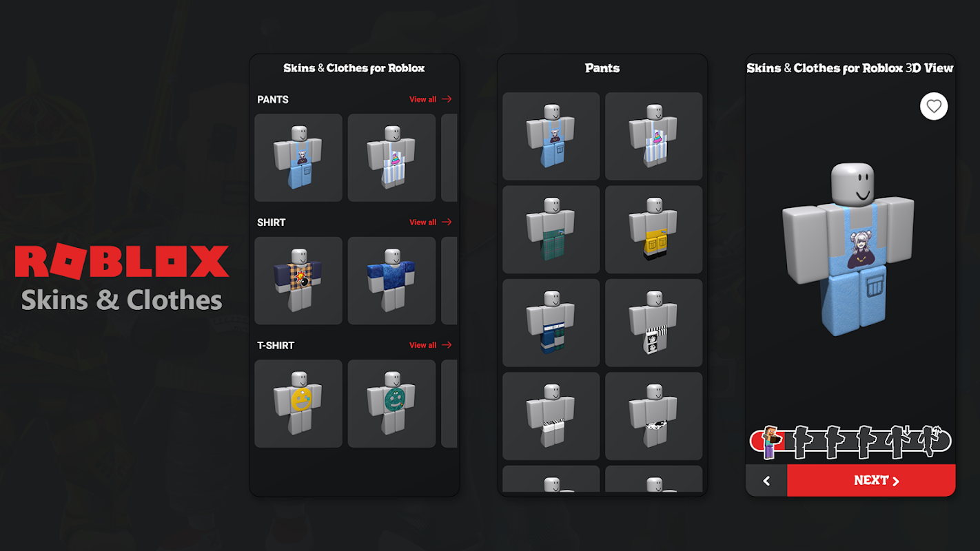Choose the blue shirt thumbnail
The width and height of the screenshot is (980, 551).
(391, 281)
